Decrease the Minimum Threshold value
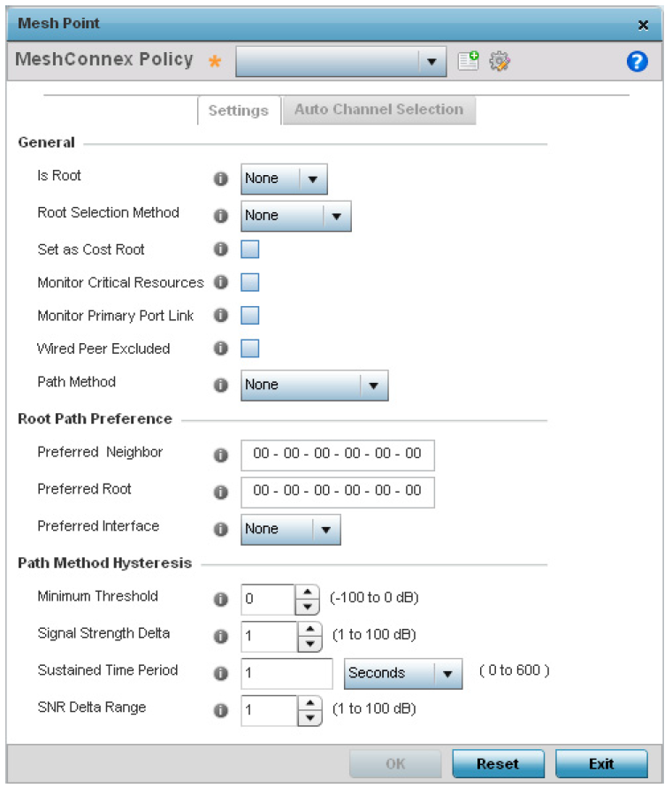The width and height of the screenshot is (672, 788). pyautogui.click(x=308, y=607)
